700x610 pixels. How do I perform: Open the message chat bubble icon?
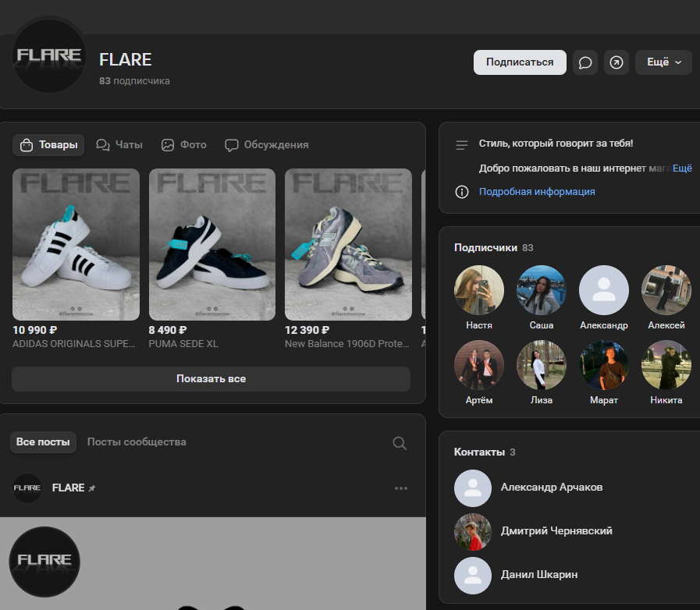click(585, 62)
